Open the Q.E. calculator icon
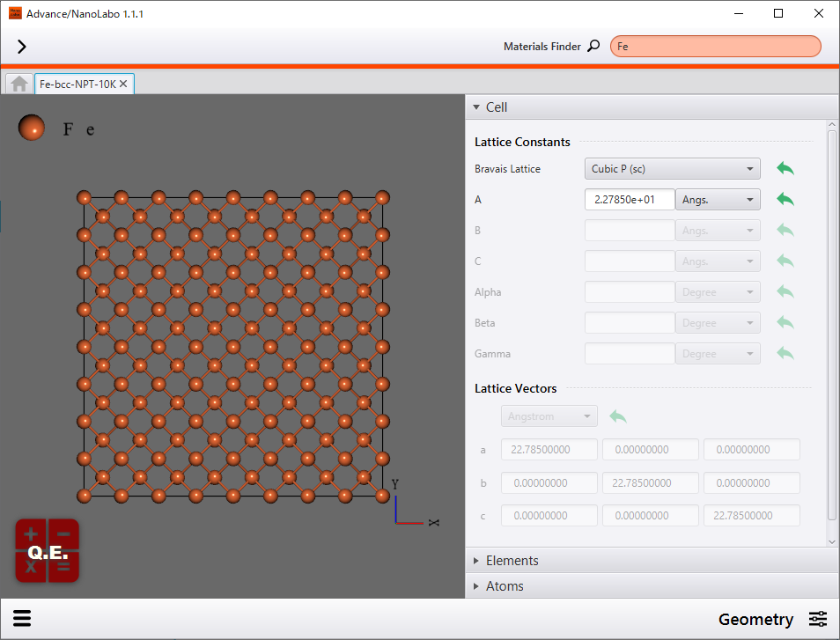 coord(48,550)
